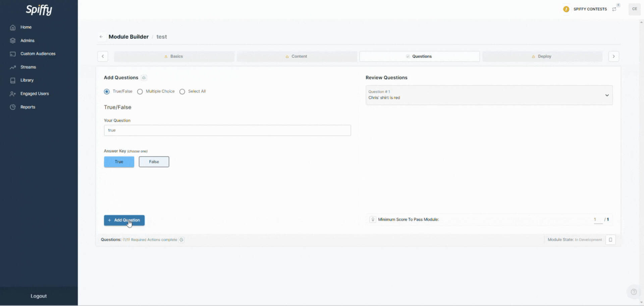The width and height of the screenshot is (644, 306).
Task: Click the Engaged Users person icon
Action: tap(13, 94)
